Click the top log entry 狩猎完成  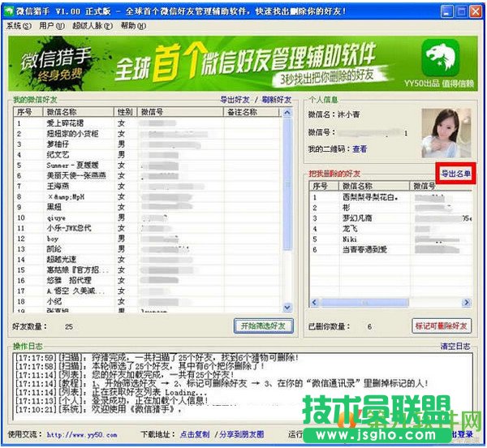tap(157, 358)
